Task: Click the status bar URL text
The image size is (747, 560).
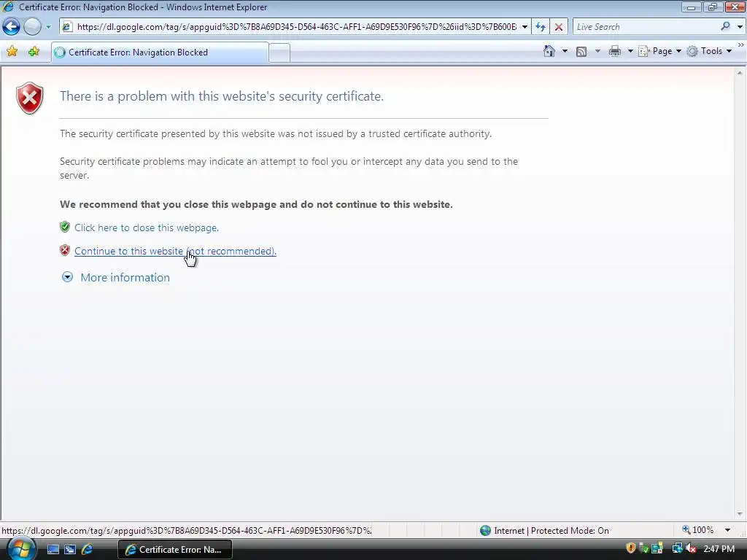Action: pos(187,531)
